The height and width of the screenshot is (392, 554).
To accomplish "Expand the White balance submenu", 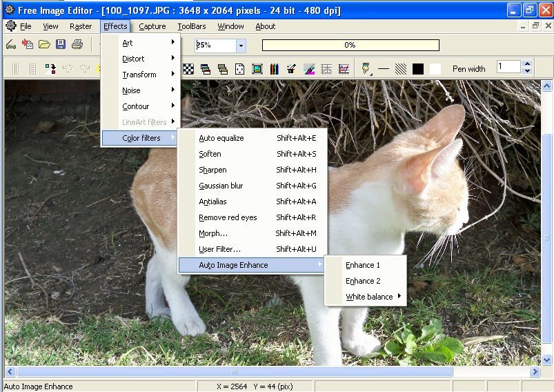I will [366, 297].
